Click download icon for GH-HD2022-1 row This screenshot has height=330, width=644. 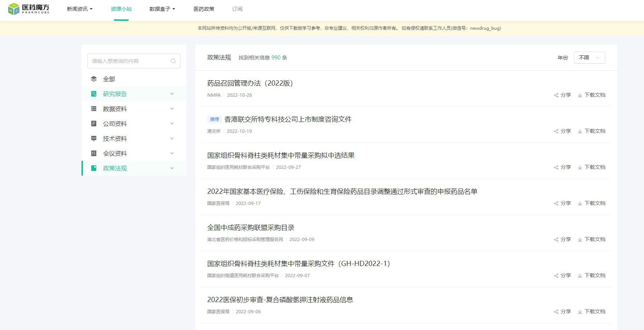pos(580,276)
